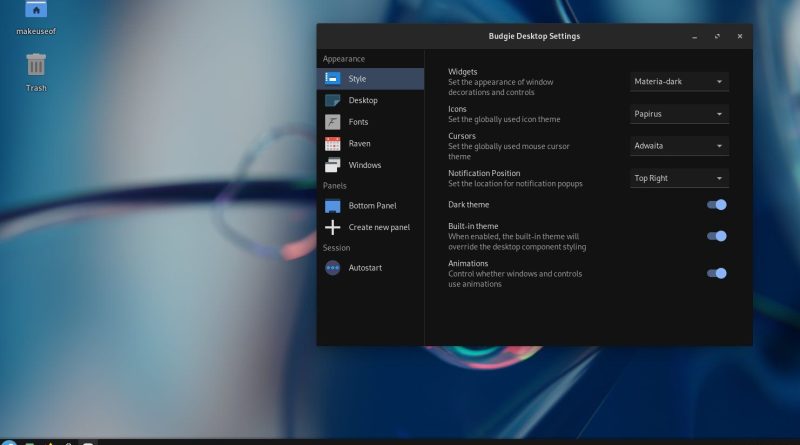Click the Budgie Desktop Settings title bar text

pyautogui.click(x=534, y=36)
